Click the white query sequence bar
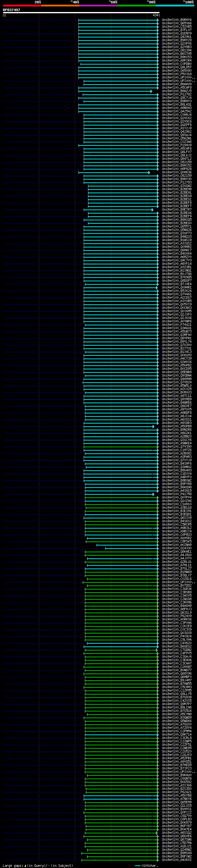The height and width of the screenshot is (868, 197). click(x=81, y=12)
